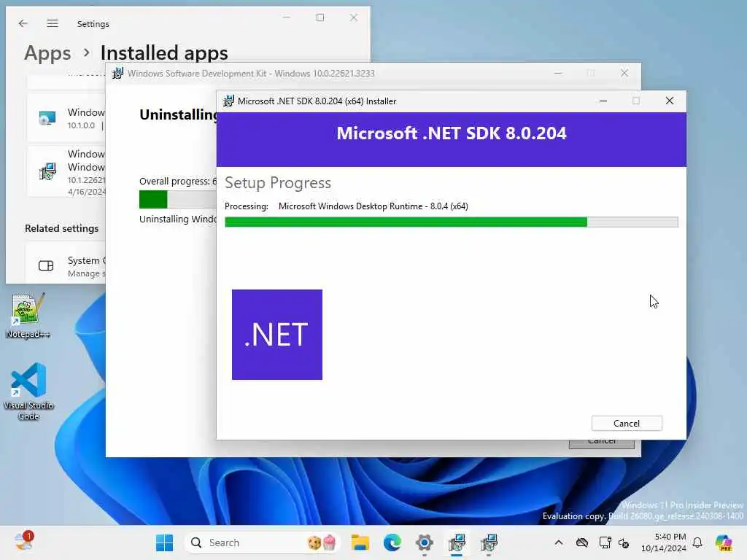Click the .NET SDK setup progress bar
The width and height of the screenshot is (747, 560).
click(451, 222)
